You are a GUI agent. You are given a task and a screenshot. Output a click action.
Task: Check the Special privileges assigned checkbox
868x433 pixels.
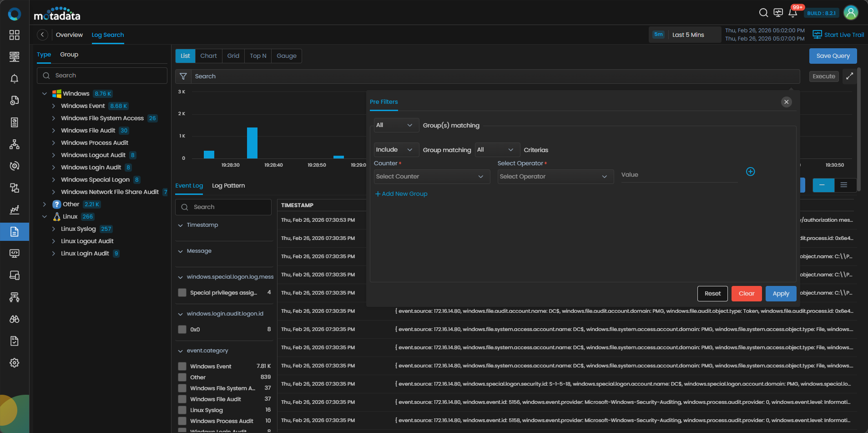[x=182, y=293]
